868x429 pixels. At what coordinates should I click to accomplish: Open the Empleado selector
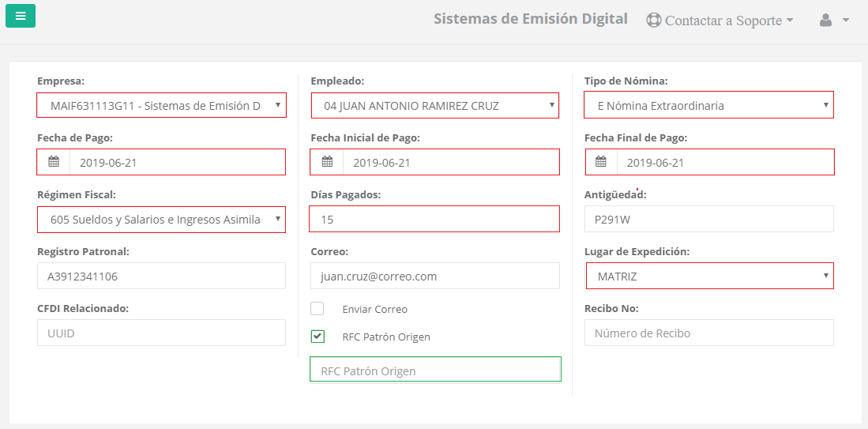(x=434, y=105)
